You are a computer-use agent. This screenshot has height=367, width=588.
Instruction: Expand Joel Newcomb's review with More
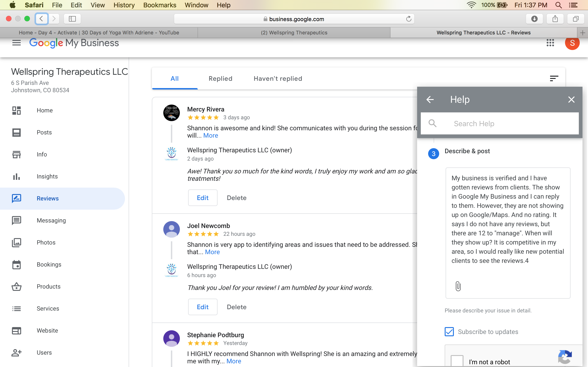[212, 252]
